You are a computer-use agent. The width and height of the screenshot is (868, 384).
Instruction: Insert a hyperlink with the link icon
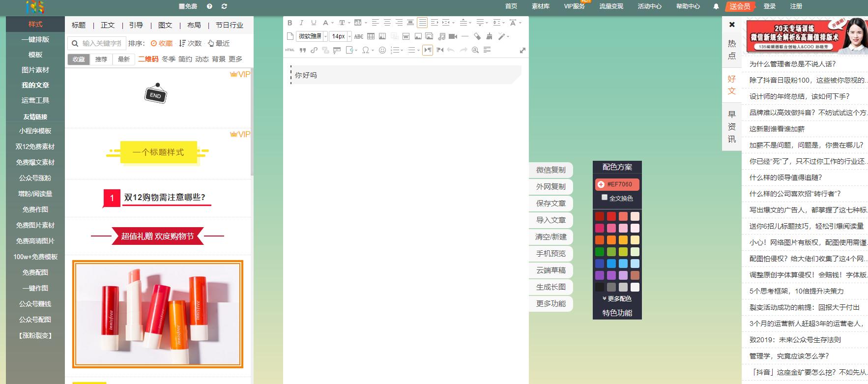point(314,50)
